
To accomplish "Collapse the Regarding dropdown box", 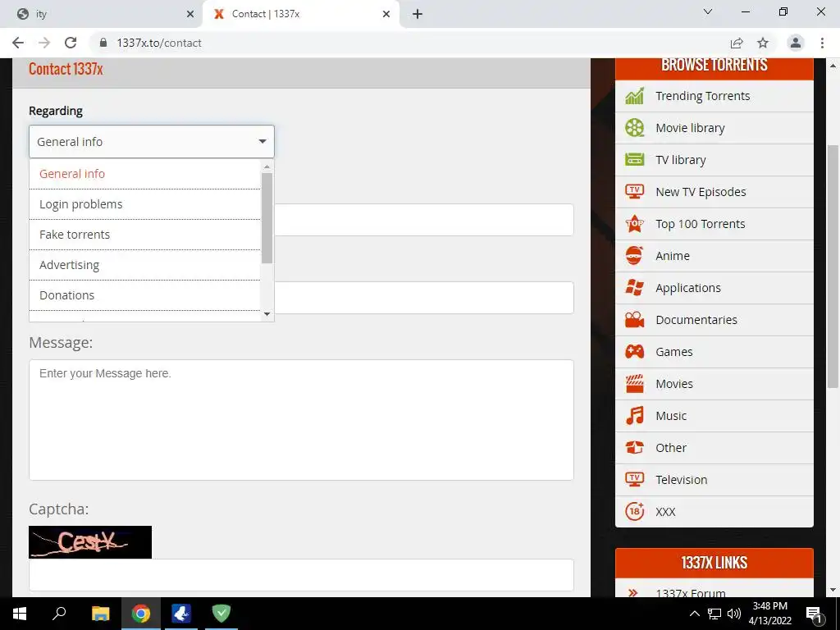I will click(x=152, y=141).
